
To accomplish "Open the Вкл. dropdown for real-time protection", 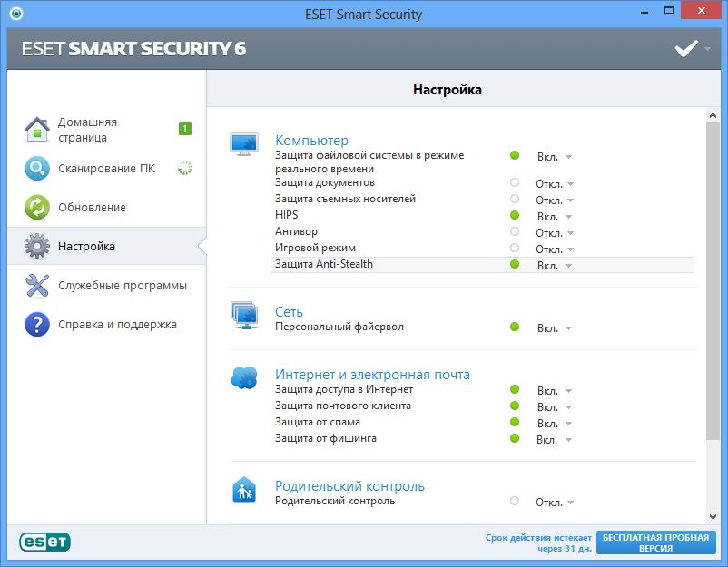I will click(x=555, y=157).
